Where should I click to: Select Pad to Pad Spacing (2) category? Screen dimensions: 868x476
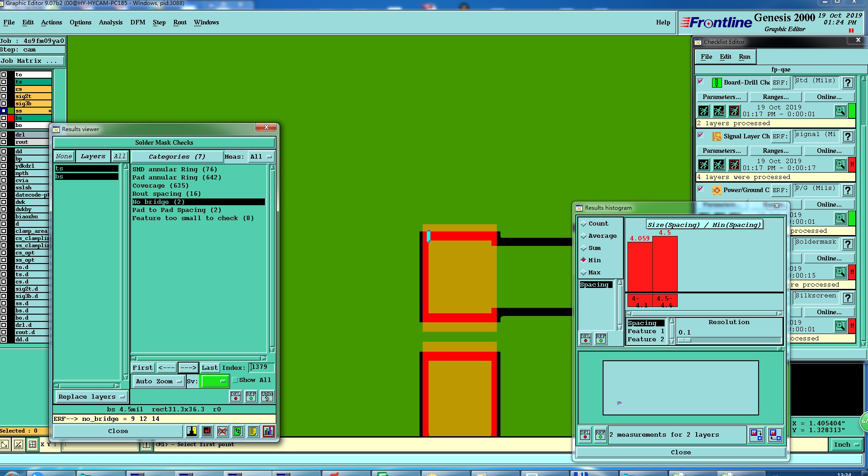(177, 210)
